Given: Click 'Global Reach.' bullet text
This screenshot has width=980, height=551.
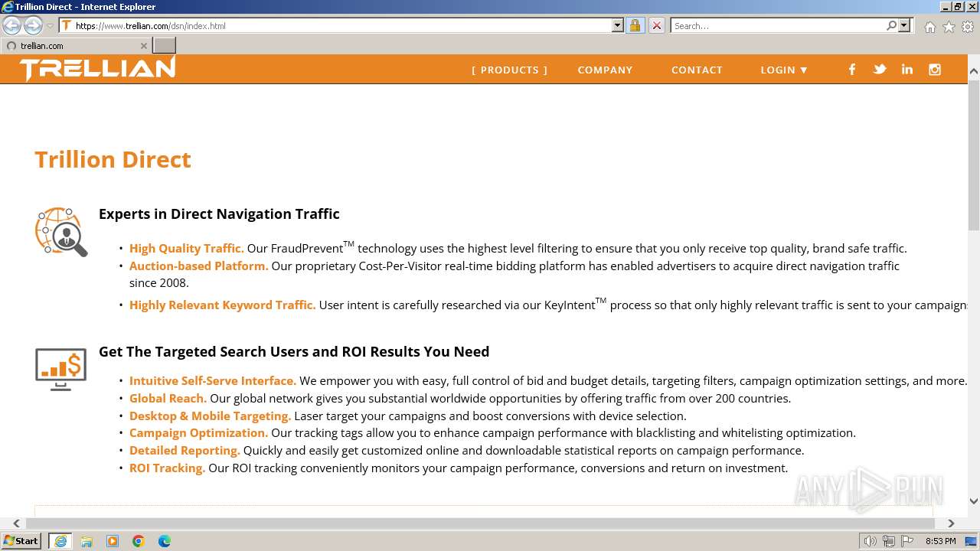Looking at the screenshot, I should point(168,398).
